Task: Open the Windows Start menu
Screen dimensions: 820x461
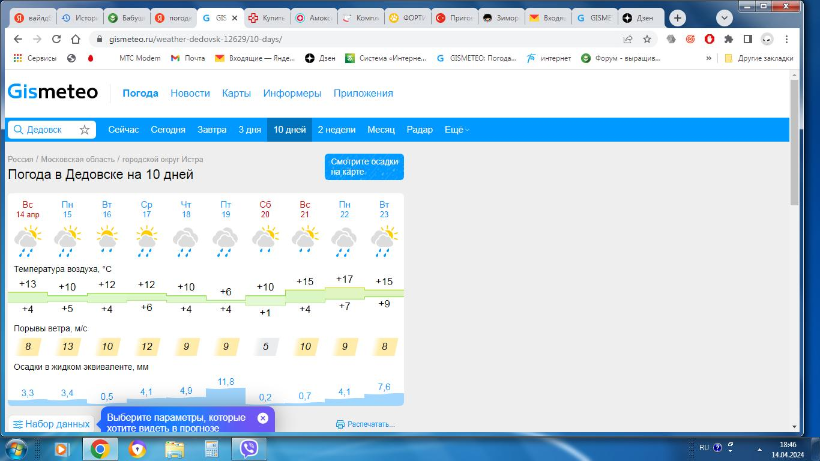Action: click(16, 449)
